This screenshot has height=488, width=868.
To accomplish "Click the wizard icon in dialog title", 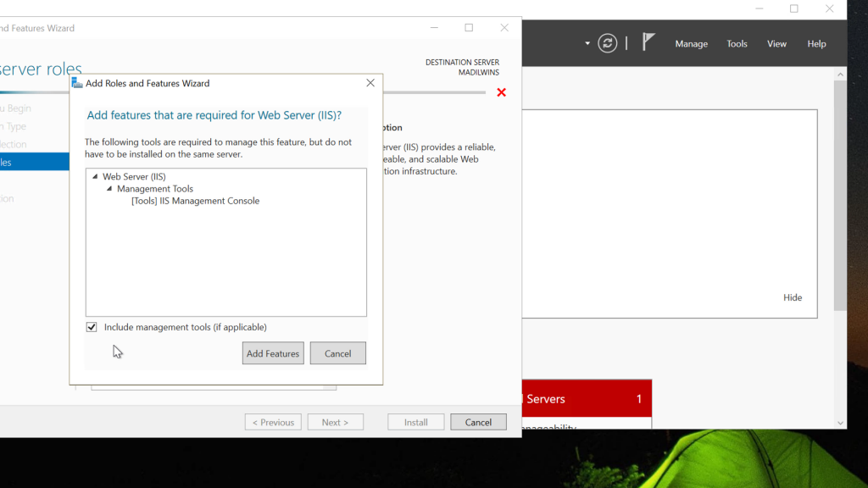I will [77, 83].
